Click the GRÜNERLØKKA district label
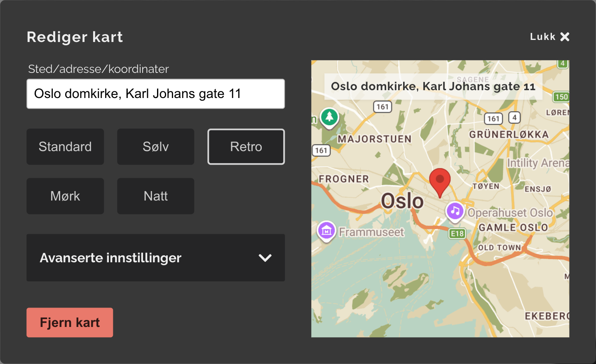Viewport: 596px width, 364px height. (x=509, y=135)
